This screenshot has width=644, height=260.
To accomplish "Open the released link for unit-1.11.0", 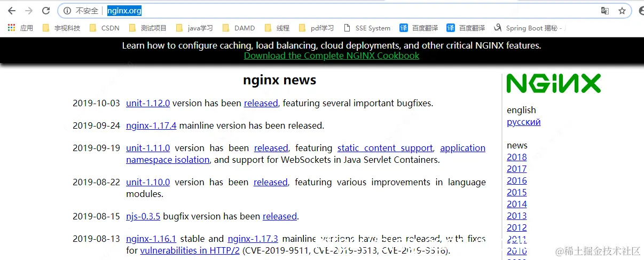I will (271, 148).
